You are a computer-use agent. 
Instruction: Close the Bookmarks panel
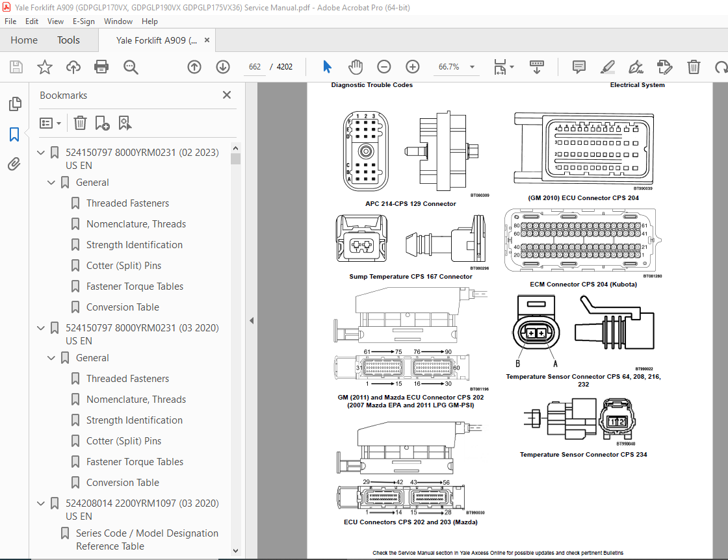227,95
